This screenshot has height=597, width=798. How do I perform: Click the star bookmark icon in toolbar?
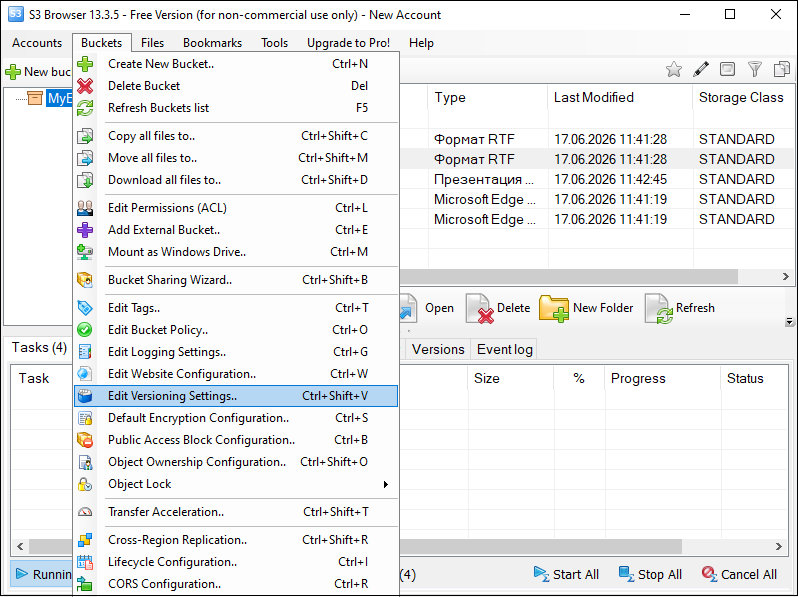pos(674,69)
